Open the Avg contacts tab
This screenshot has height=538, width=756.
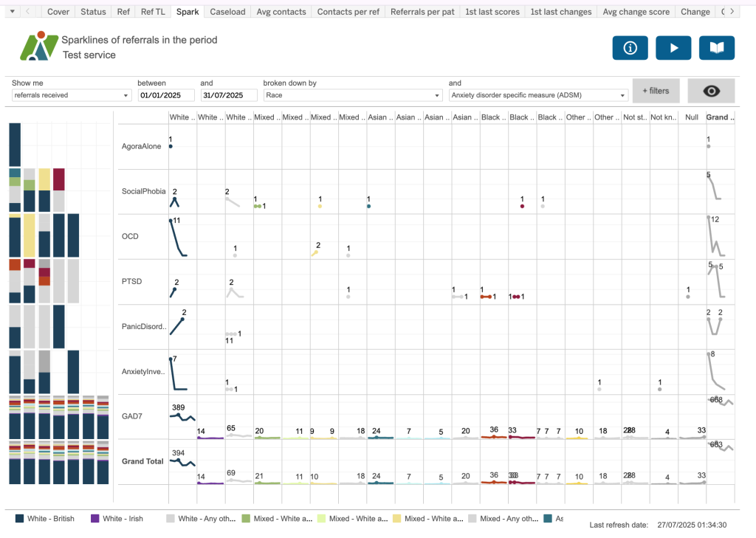coord(279,12)
